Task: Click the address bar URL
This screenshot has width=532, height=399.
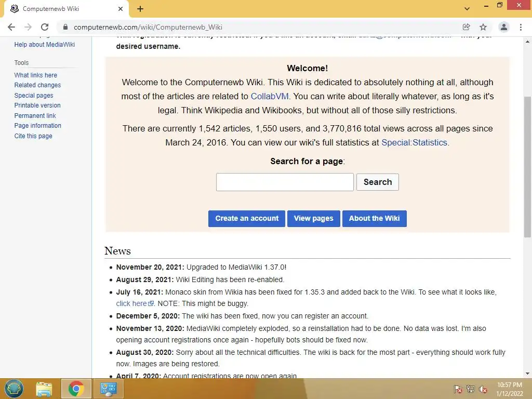Action: [x=148, y=27]
